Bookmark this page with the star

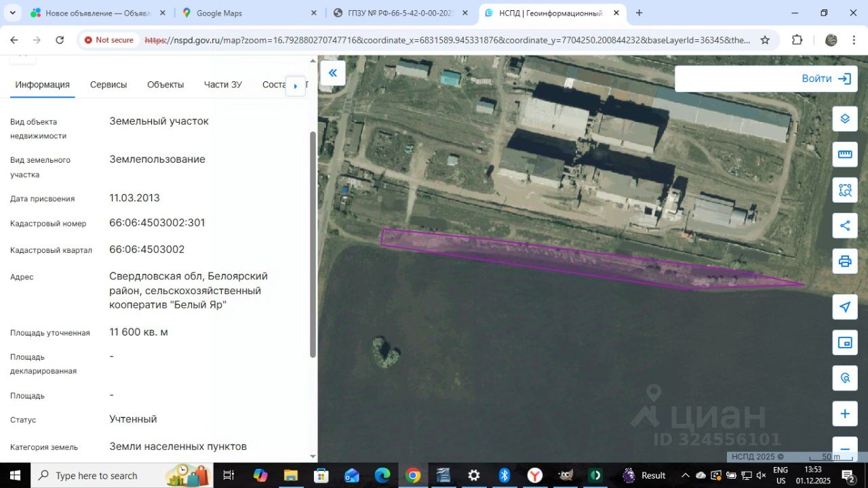pyautogui.click(x=765, y=40)
